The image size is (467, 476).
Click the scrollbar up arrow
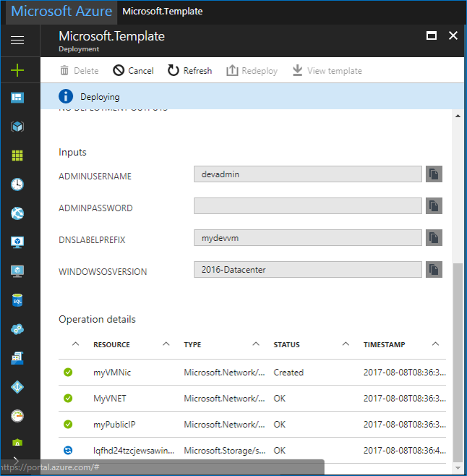click(x=458, y=116)
